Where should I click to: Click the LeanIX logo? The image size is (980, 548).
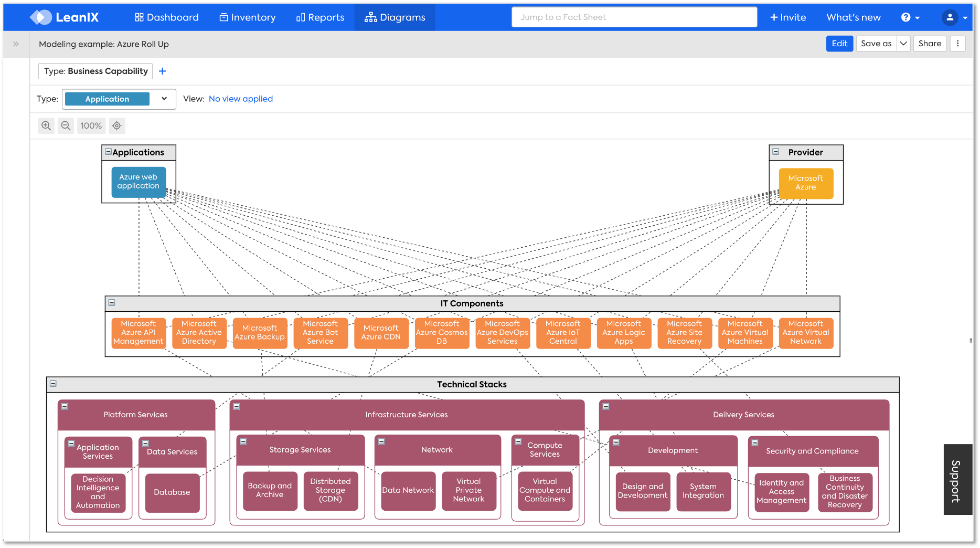[64, 17]
